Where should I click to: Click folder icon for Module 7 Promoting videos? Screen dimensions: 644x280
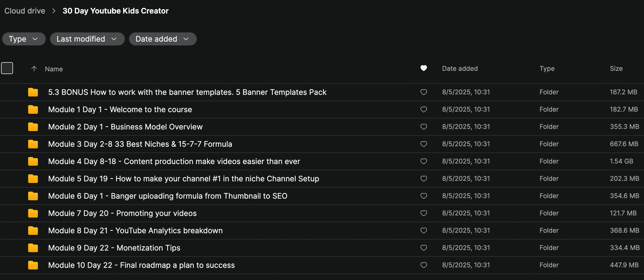point(33,213)
